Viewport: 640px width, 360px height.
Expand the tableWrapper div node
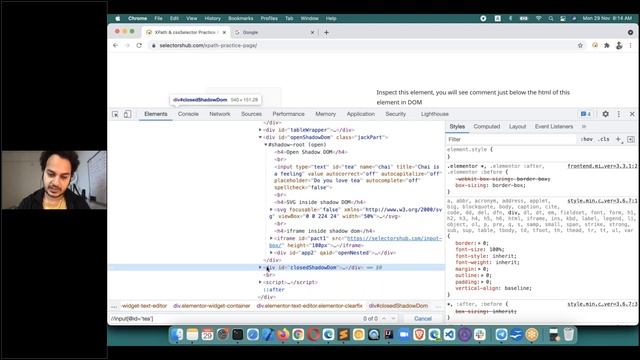pyautogui.click(x=260, y=130)
